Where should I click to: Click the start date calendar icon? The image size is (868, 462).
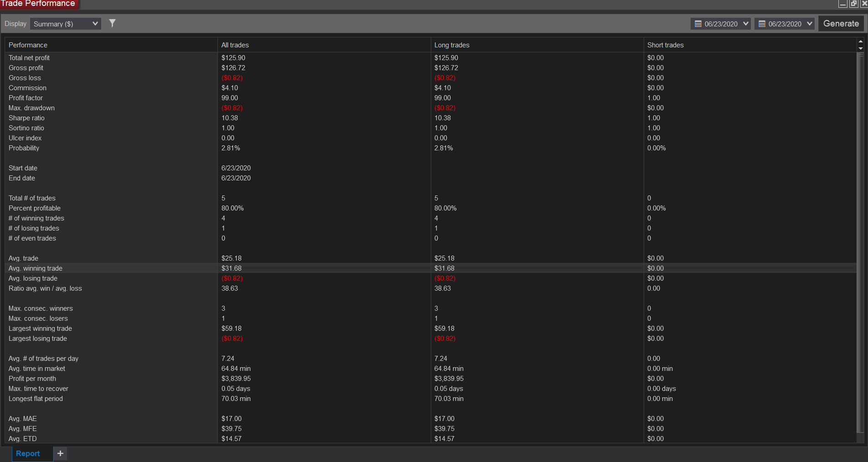[x=698, y=24]
